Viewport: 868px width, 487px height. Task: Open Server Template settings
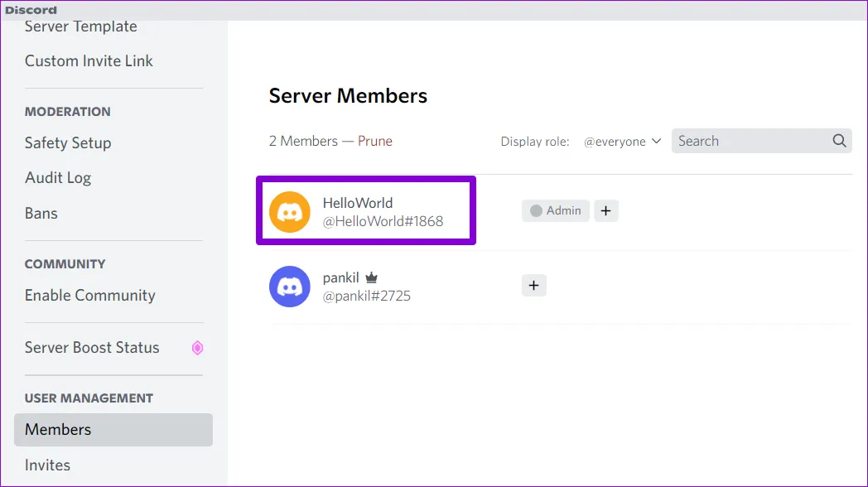[x=81, y=27]
